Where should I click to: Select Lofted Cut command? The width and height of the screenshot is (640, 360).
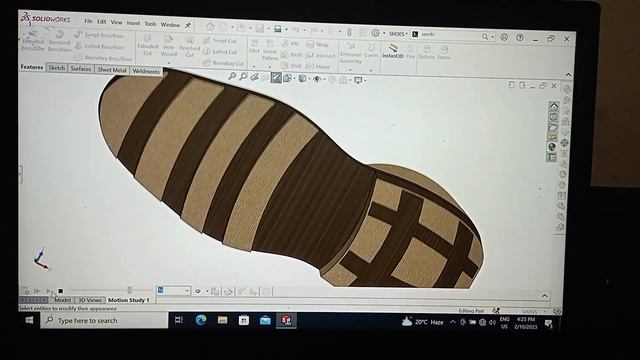click(220, 51)
